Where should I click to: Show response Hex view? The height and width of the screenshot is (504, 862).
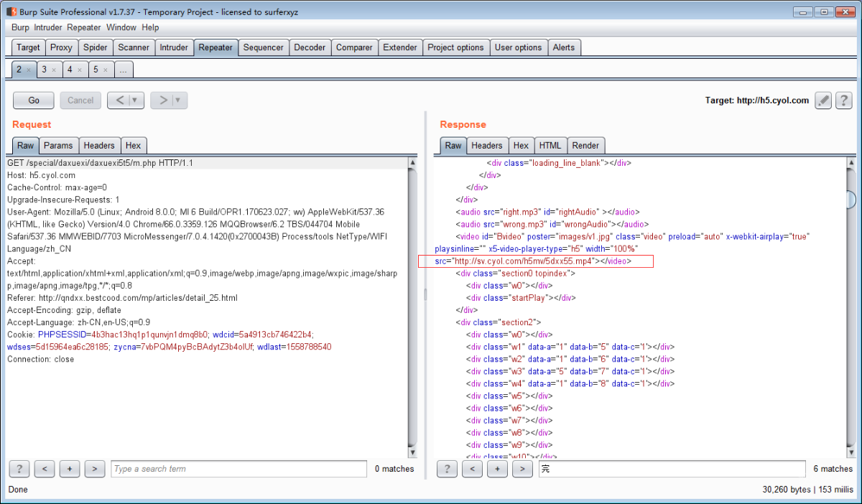tap(521, 145)
